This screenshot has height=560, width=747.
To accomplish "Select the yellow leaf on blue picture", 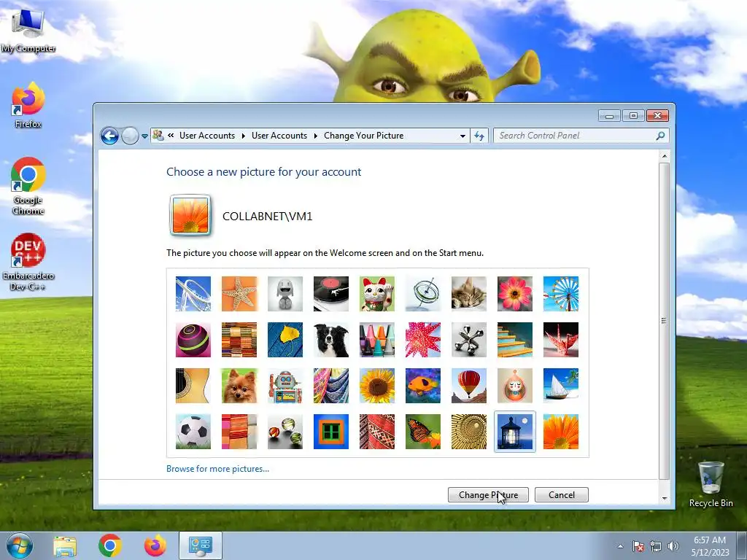I will coord(285,340).
